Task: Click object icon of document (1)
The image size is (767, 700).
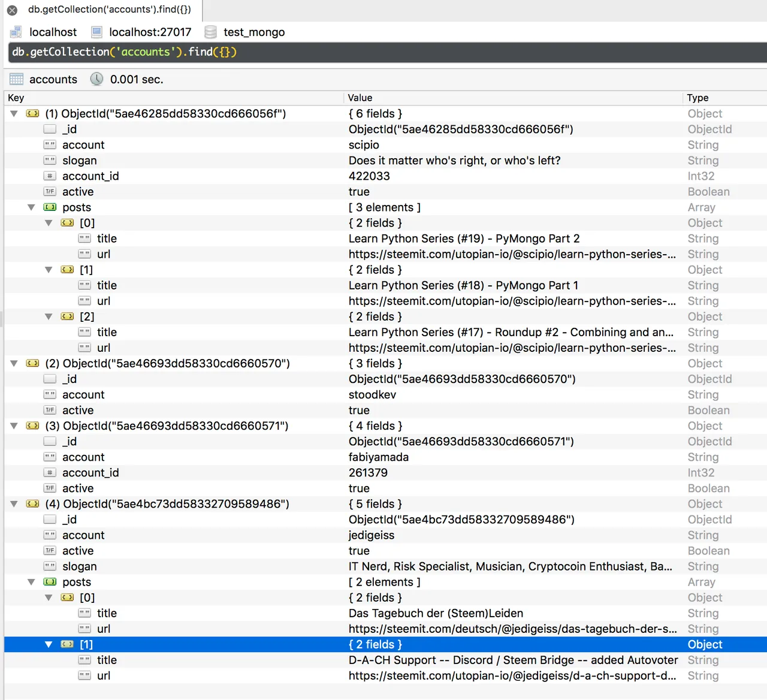Action: [32, 113]
